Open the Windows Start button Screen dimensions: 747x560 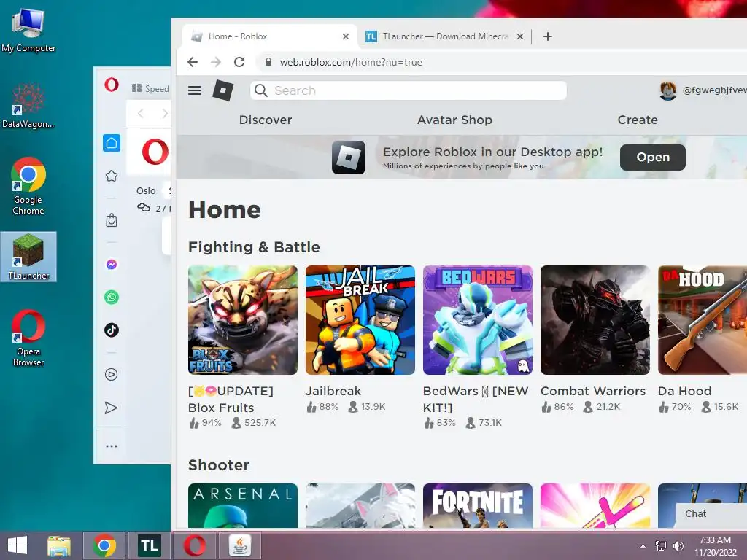[x=18, y=545]
